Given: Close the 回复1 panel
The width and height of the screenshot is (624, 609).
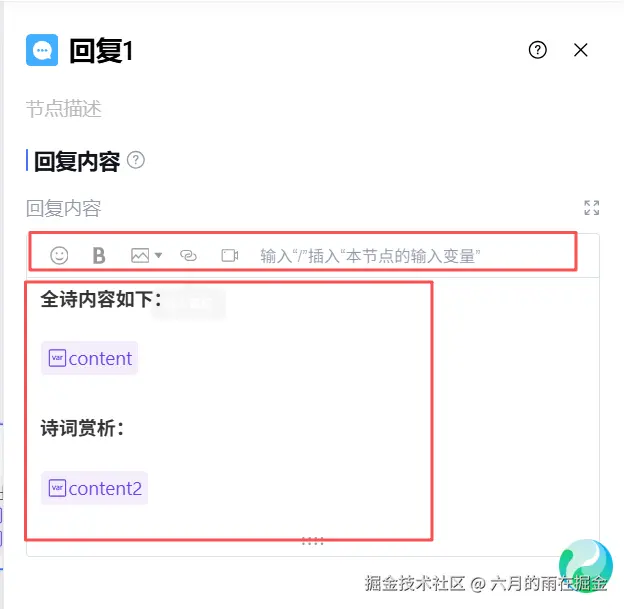Looking at the screenshot, I should click(x=581, y=50).
